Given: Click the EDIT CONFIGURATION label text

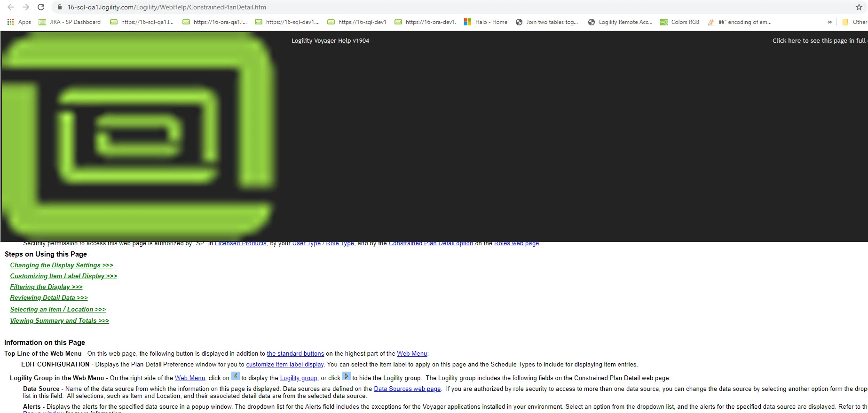Looking at the screenshot, I should [x=55, y=365].
